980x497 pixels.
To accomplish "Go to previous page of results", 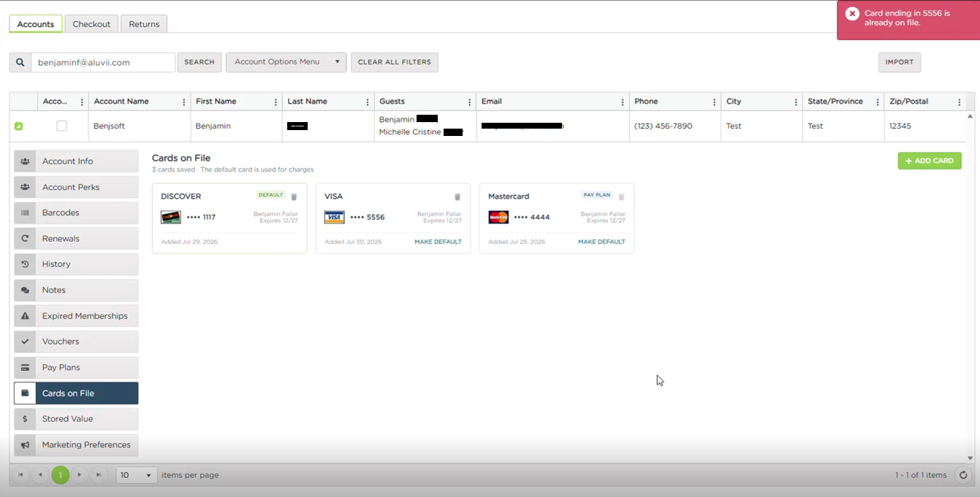I will (x=40, y=475).
